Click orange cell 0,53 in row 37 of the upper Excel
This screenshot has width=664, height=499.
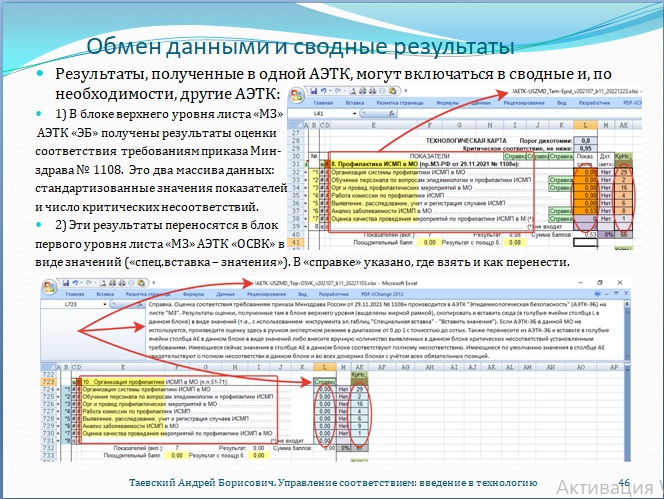click(x=585, y=211)
